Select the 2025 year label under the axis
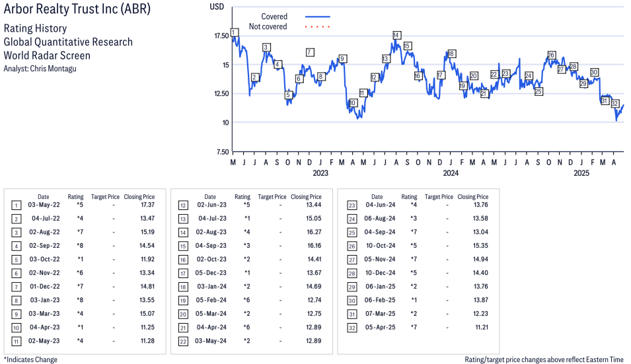631x364 pixels. 581,173
